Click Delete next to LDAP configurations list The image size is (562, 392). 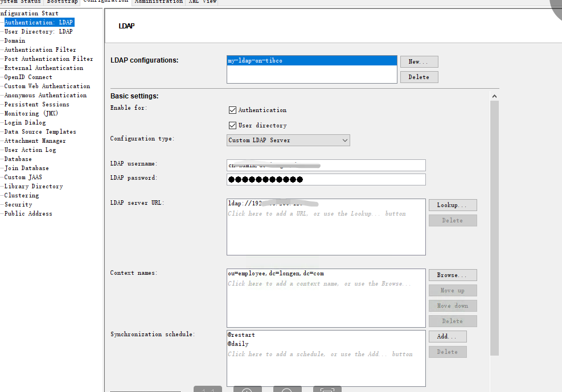click(x=419, y=77)
